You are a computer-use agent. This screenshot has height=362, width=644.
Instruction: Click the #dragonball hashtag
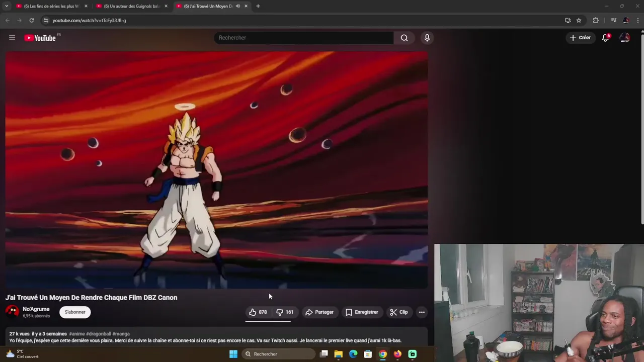(99, 334)
